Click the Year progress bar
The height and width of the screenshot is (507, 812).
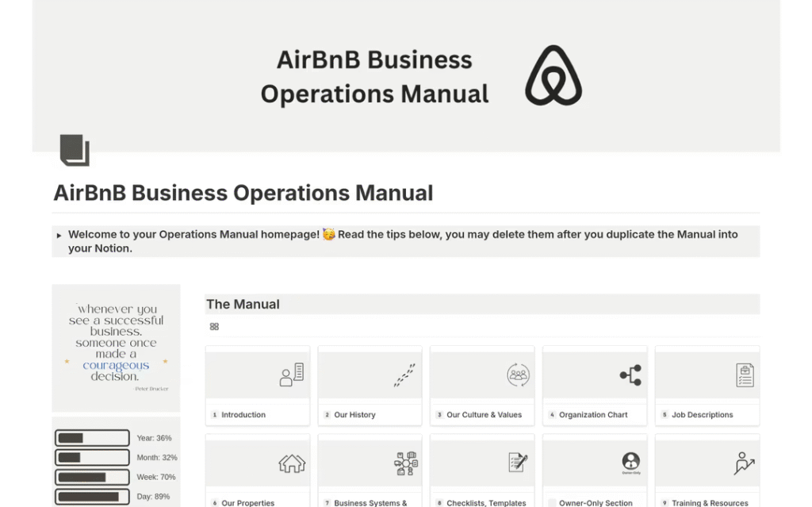click(92, 438)
